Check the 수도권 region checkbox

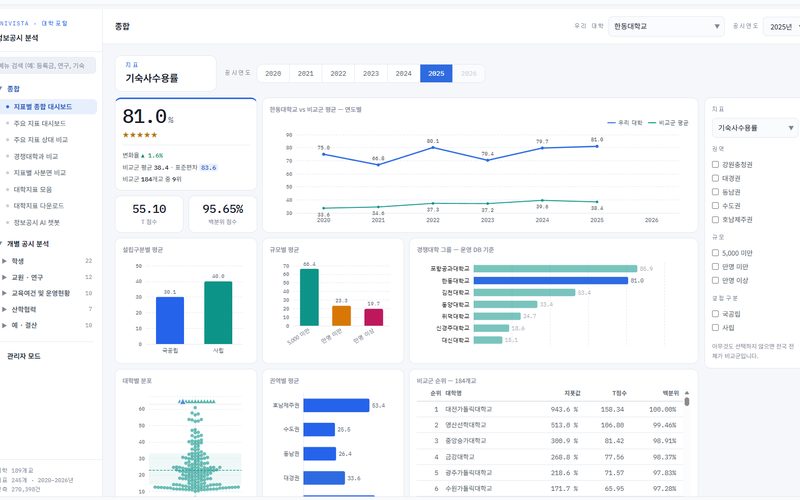715,206
